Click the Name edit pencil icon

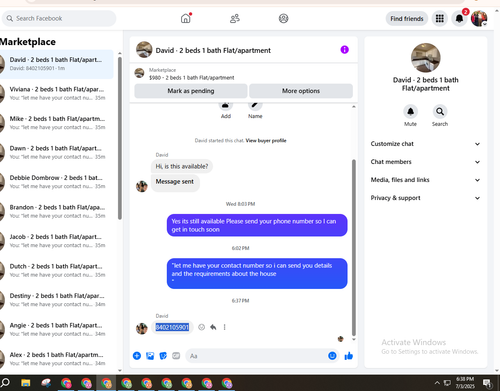(255, 106)
